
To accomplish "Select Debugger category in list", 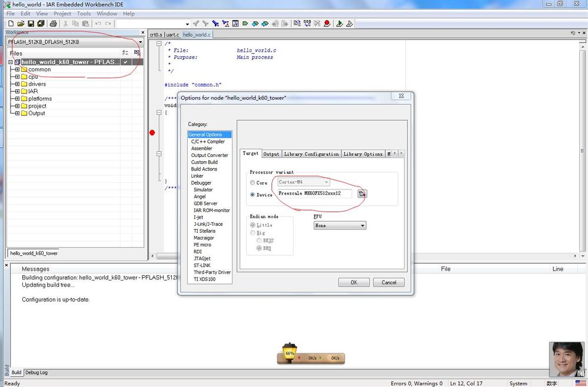I will 201,183.
